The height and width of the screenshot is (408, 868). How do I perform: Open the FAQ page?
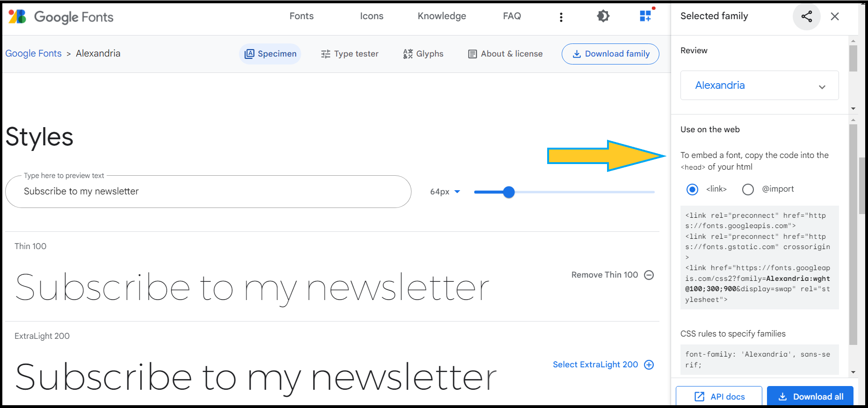(512, 16)
